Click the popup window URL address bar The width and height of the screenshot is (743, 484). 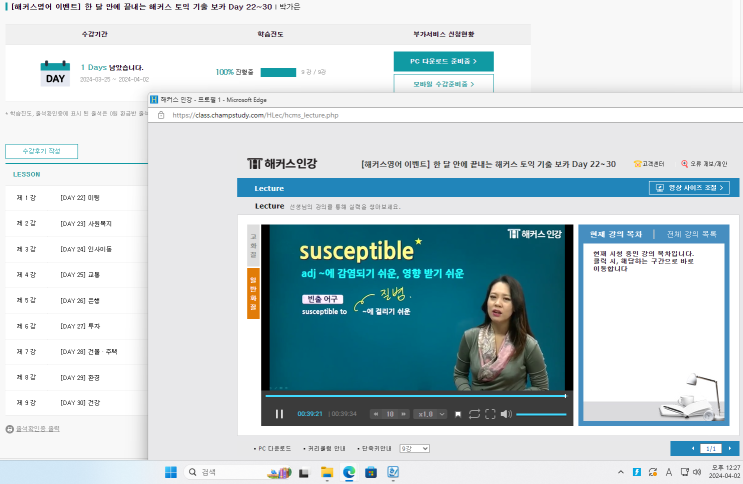445,115
